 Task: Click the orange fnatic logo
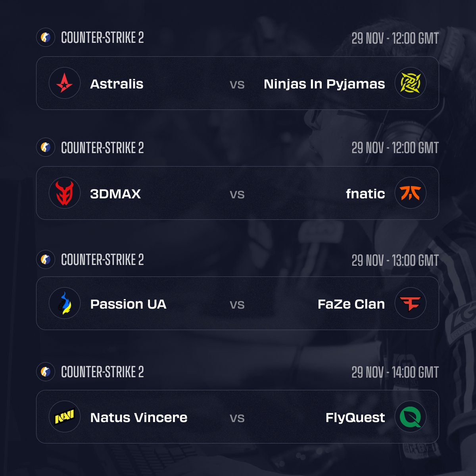[x=411, y=193]
